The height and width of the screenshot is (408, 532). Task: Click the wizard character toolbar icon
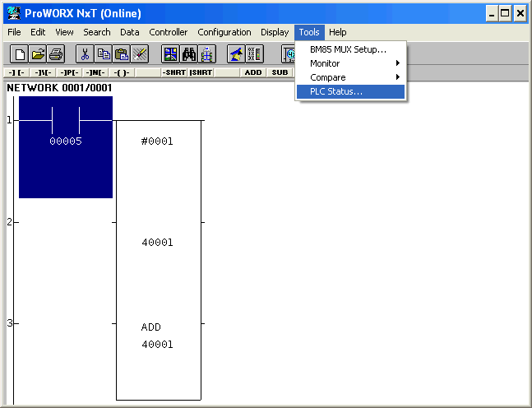[x=236, y=54]
